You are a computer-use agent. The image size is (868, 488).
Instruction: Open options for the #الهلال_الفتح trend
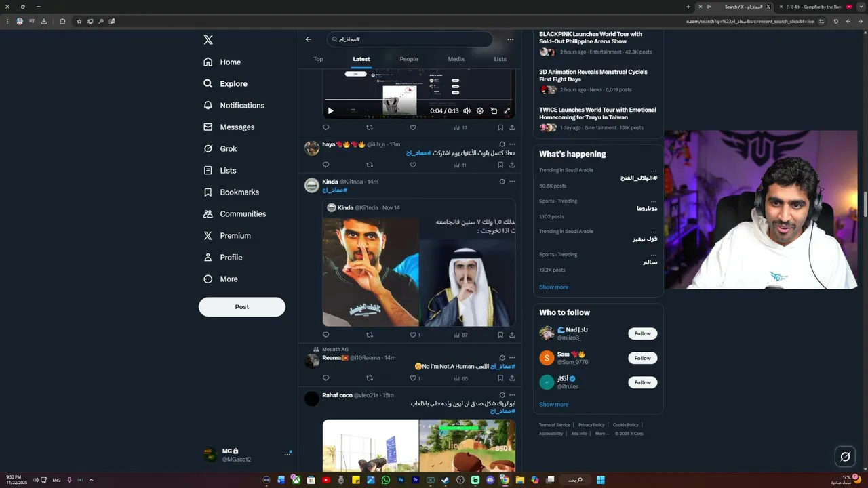click(654, 170)
